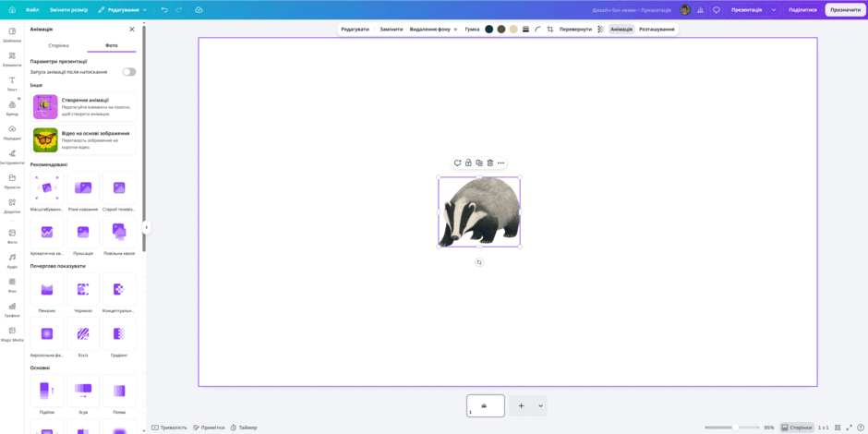Viewport: 868px width, 434px height.
Task: Toggle Запуск анімації після натискання switch
Action: click(129, 72)
